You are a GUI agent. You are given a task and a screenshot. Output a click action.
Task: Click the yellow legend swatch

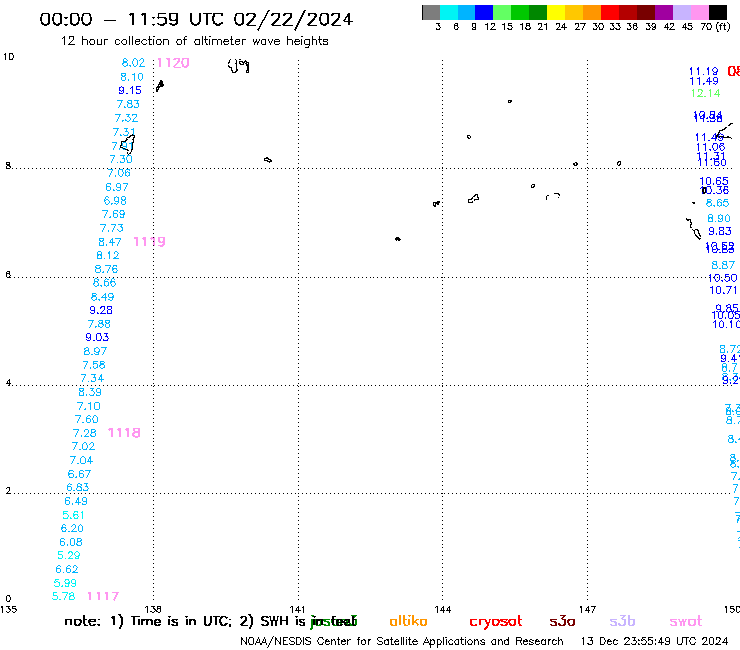pos(556,12)
